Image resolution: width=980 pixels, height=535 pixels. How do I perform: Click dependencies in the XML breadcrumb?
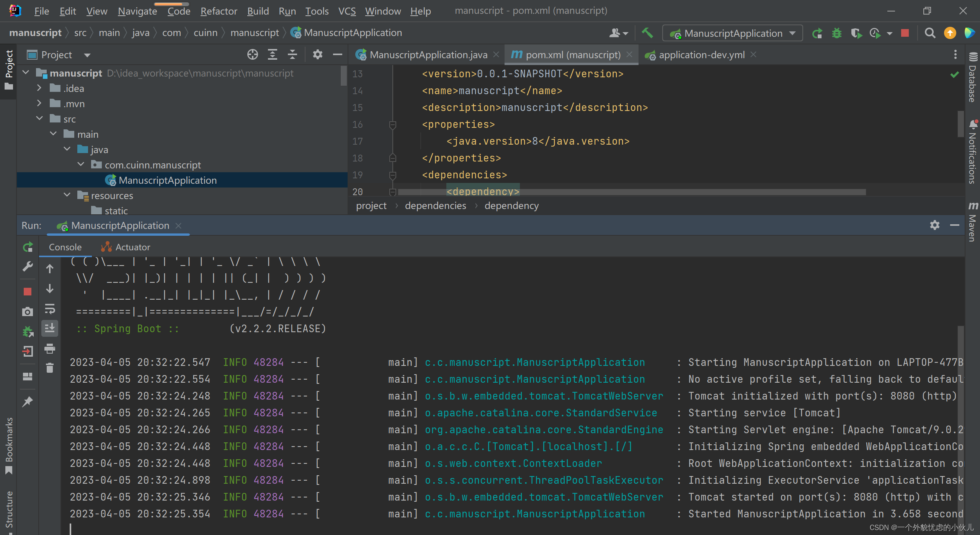(x=435, y=206)
